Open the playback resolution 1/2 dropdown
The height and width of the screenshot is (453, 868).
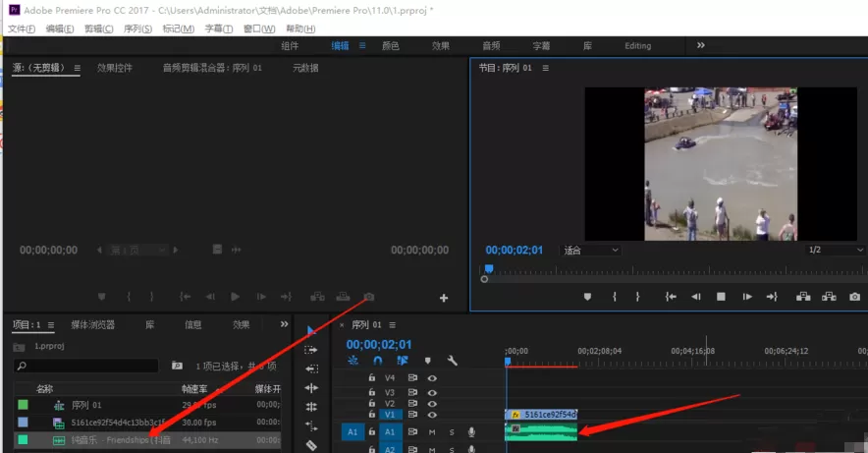click(835, 250)
